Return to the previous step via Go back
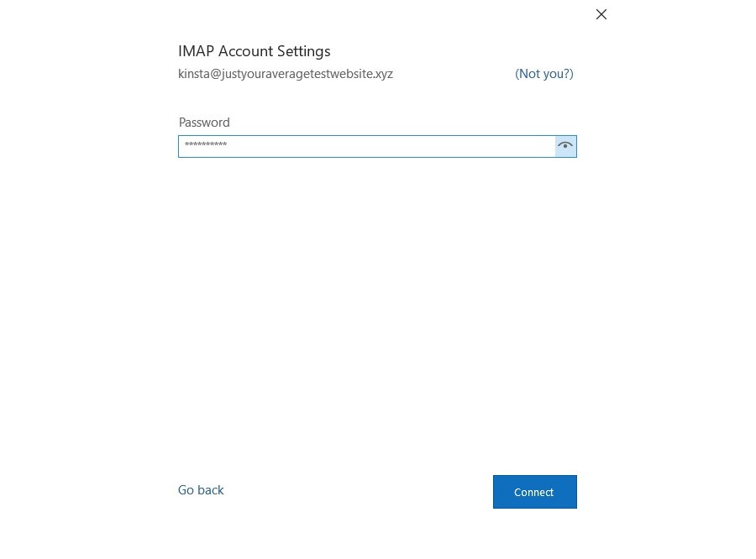The height and width of the screenshot is (559, 756). (x=201, y=490)
